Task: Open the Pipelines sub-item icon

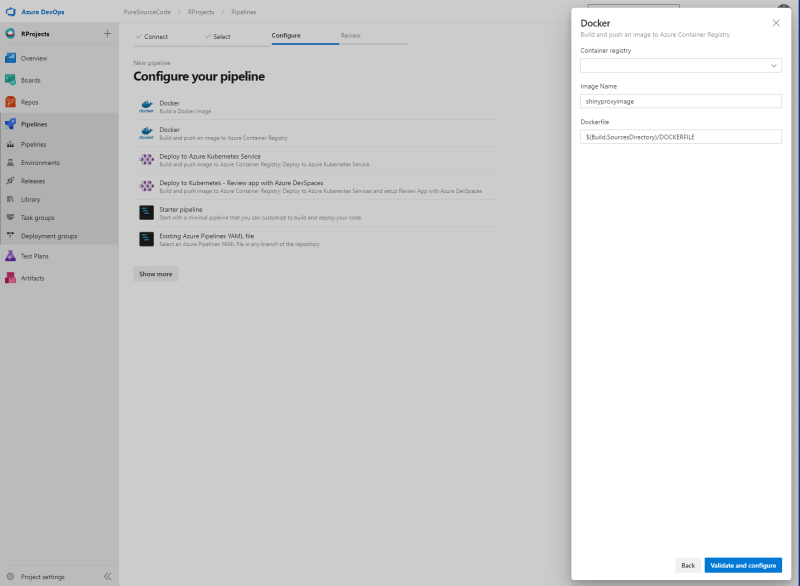Action: coord(10,144)
